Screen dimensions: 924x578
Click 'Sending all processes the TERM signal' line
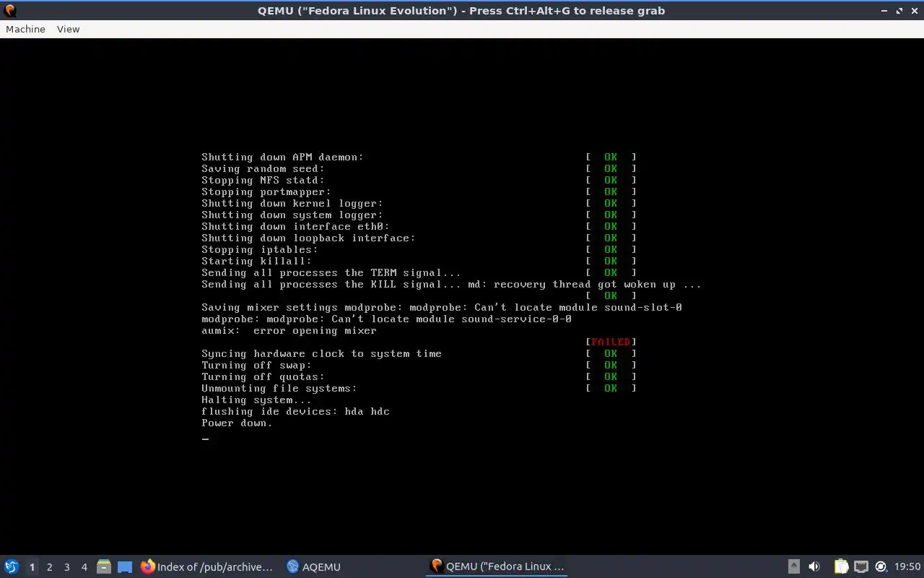[331, 272]
